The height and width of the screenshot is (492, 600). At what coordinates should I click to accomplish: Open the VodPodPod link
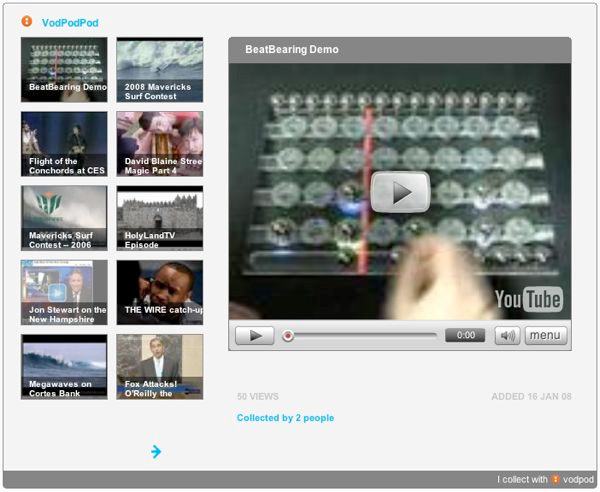[x=70, y=23]
